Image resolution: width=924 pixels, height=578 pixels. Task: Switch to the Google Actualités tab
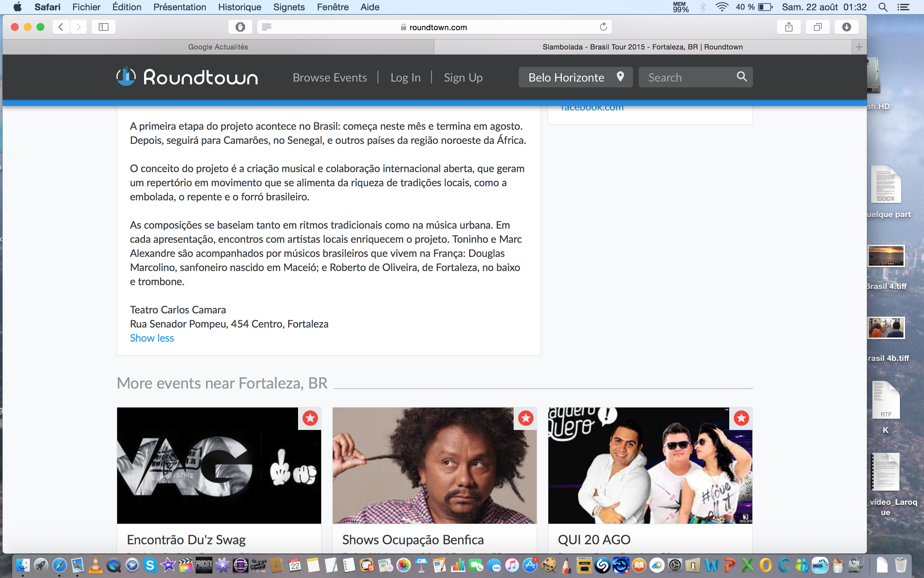[x=218, y=47]
